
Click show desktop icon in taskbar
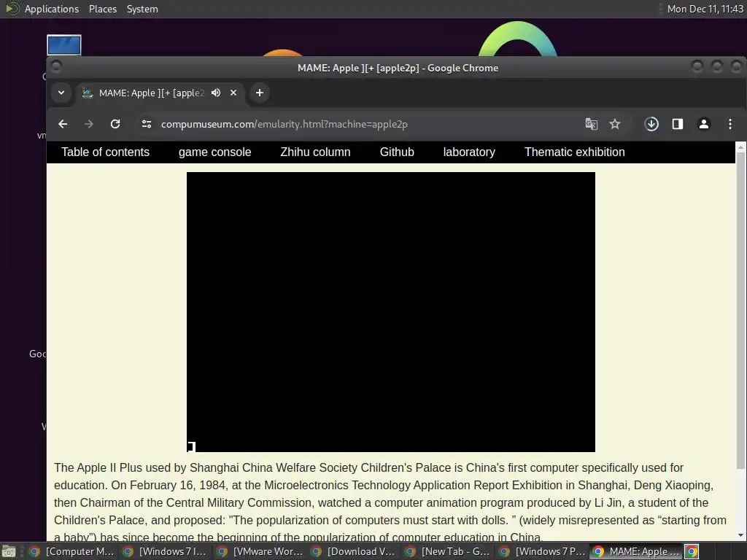pyautogui.click(x=9, y=552)
